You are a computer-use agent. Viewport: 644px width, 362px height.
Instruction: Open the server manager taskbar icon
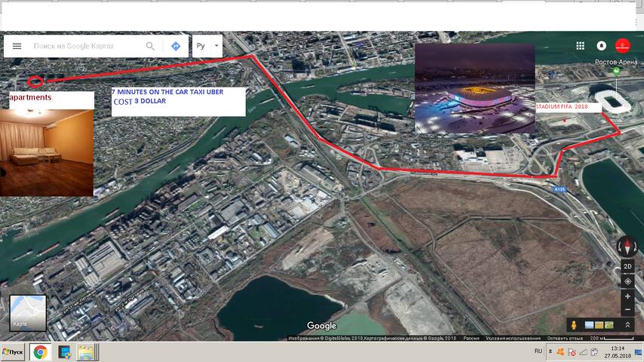pos(65,352)
